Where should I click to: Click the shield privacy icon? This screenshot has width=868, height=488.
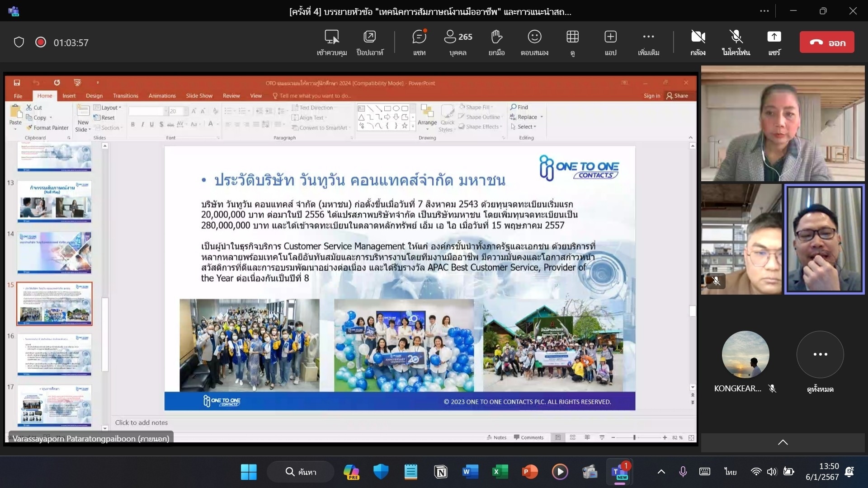click(x=19, y=42)
